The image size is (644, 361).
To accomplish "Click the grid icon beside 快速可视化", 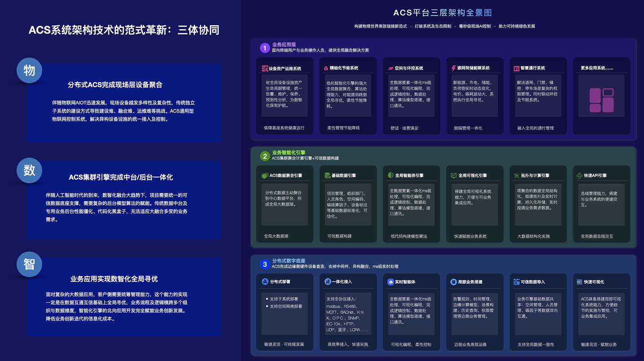I will pyautogui.click(x=580, y=282).
